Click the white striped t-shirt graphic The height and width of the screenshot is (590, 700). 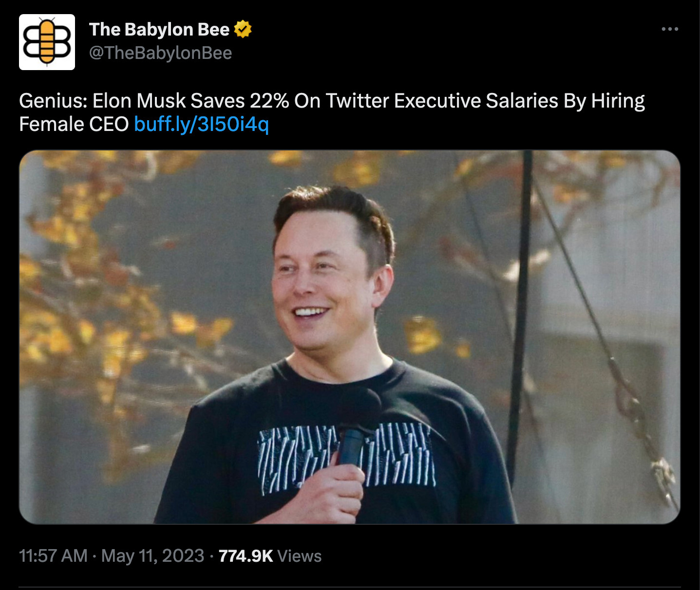tap(399, 455)
